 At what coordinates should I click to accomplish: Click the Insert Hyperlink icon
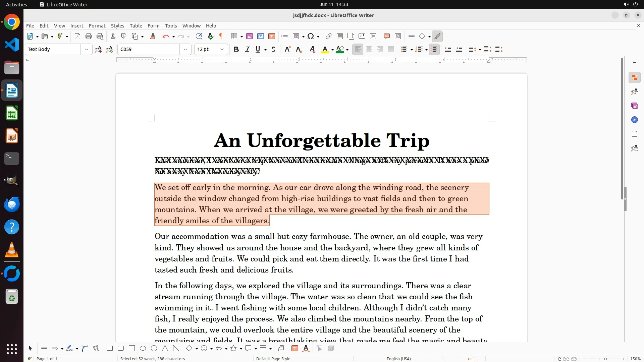[329, 36]
